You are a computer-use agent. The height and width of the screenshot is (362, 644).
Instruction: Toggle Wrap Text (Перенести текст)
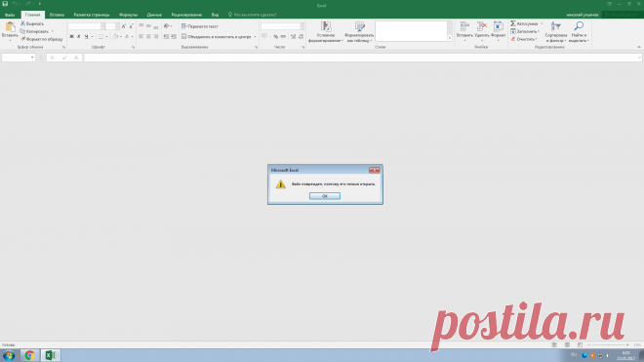pyautogui.click(x=200, y=26)
